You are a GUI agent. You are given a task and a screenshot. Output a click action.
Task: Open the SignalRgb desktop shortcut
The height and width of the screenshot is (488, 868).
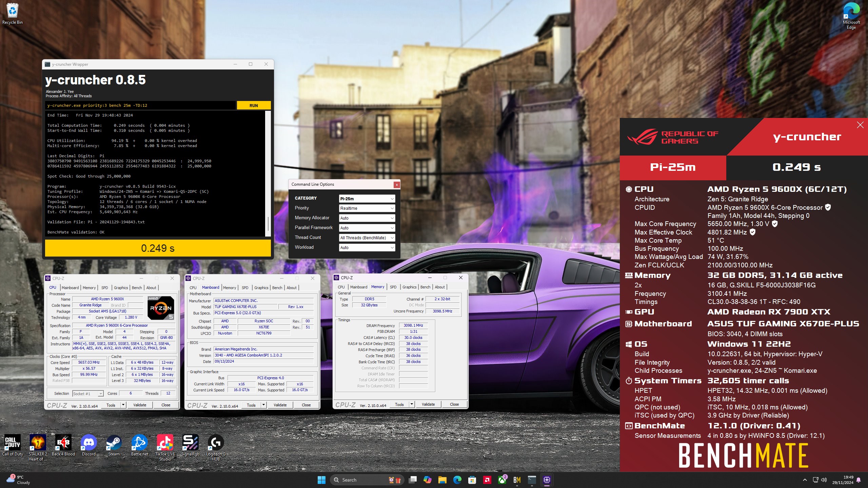pyautogui.click(x=190, y=445)
